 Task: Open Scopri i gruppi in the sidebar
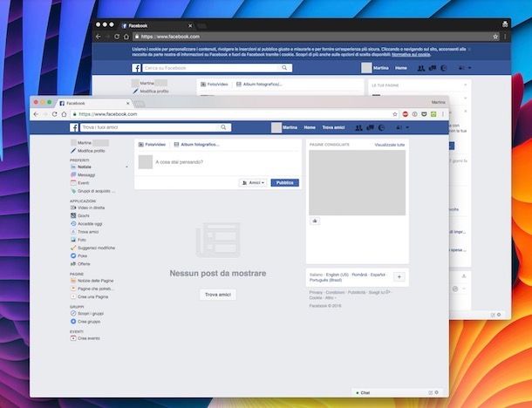pyautogui.click(x=87, y=314)
